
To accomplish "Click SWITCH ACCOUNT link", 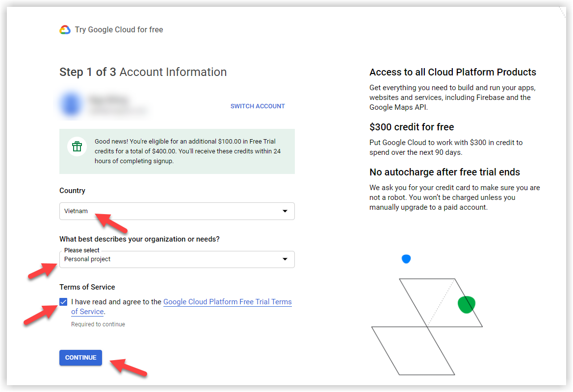I will (258, 106).
